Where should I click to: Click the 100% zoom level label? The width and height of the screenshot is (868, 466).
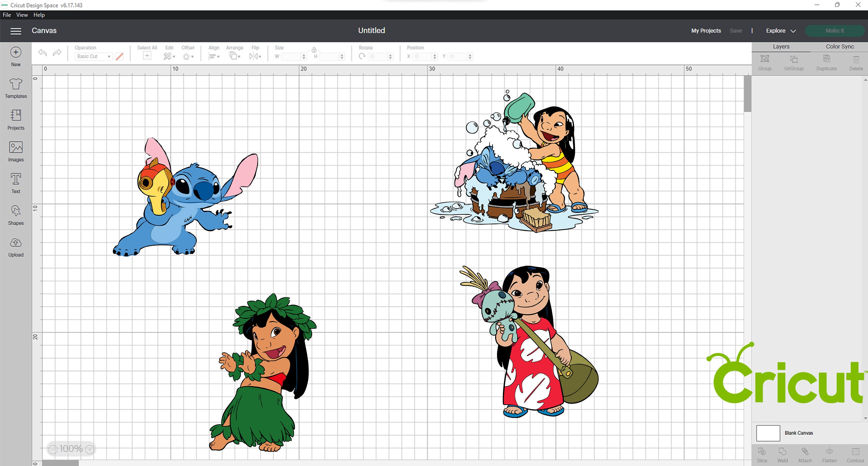click(71, 449)
